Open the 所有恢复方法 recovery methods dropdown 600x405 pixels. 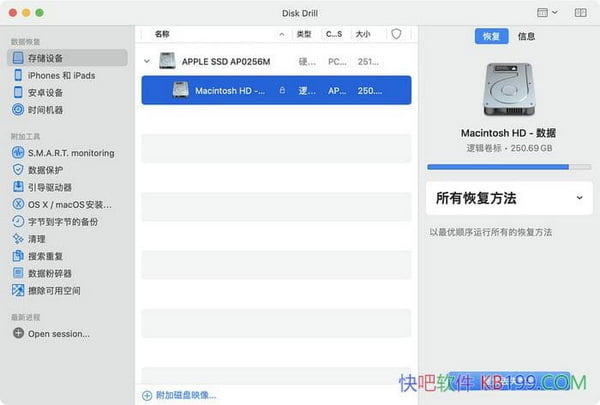pyautogui.click(x=510, y=198)
